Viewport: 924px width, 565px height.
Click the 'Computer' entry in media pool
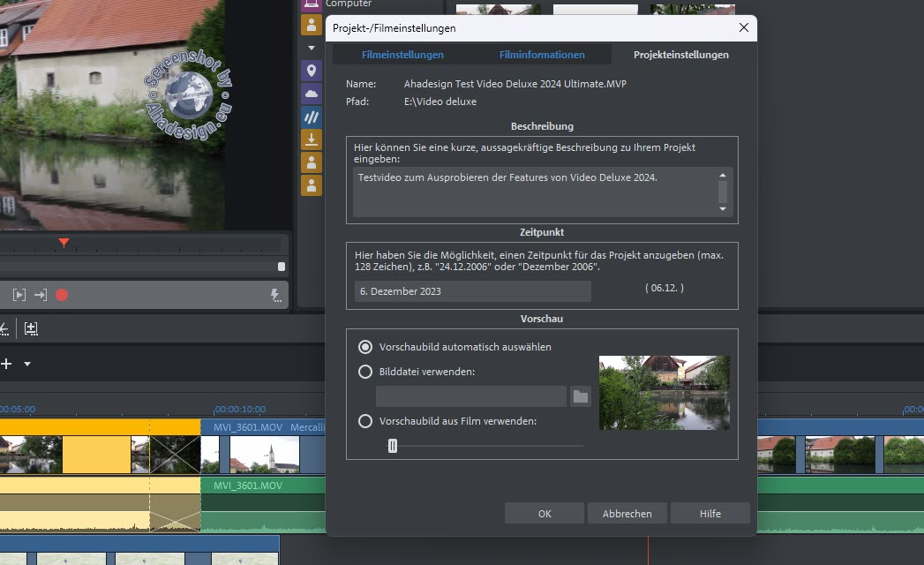click(x=349, y=4)
